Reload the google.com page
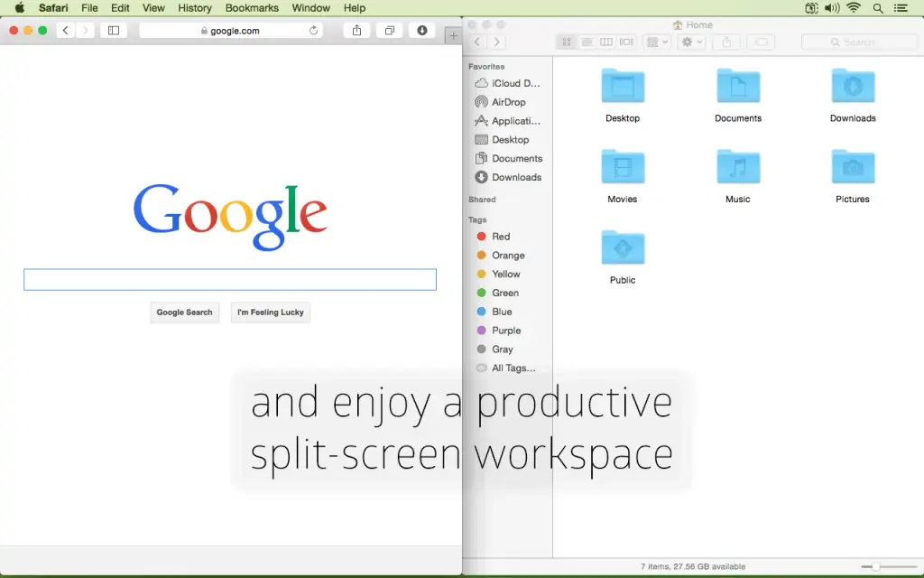The height and width of the screenshot is (578, 924). click(x=313, y=31)
